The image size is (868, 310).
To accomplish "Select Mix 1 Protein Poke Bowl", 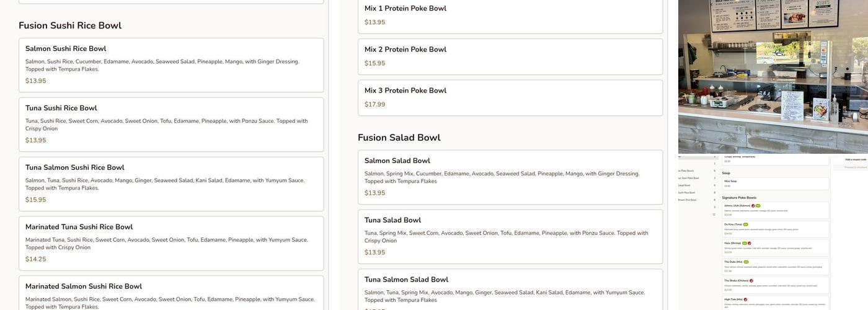I will (x=405, y=9).
